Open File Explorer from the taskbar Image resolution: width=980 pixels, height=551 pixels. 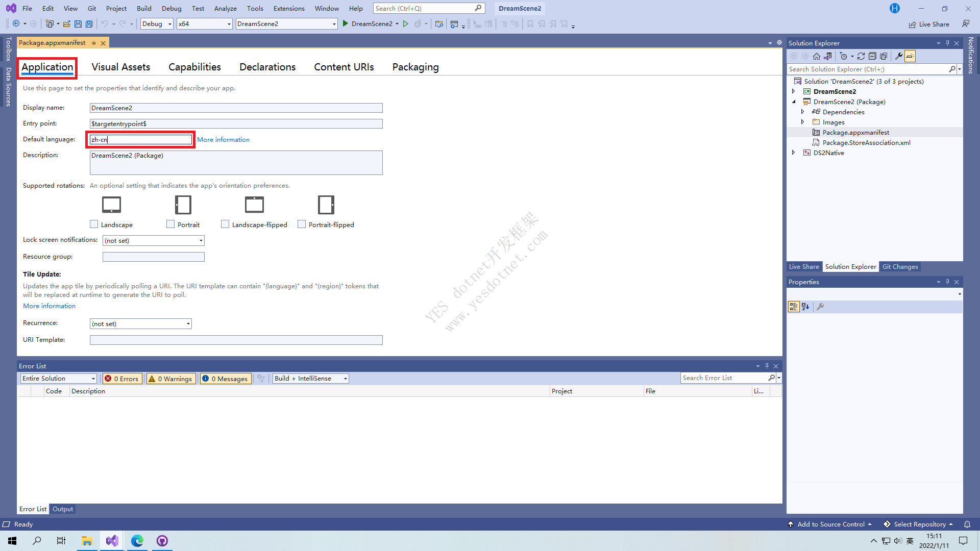pyautogui.click(x=87, y=541)
